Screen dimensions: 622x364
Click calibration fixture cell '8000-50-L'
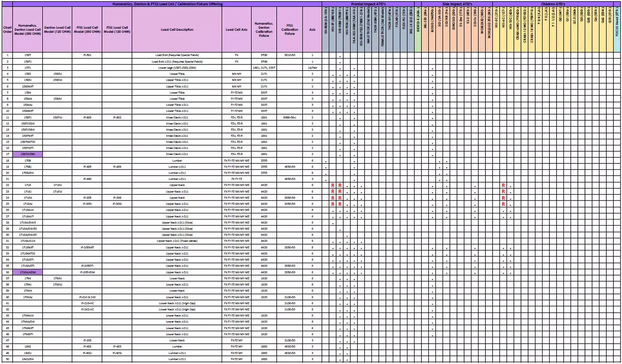pyautogui.click(x=290, y=118)
